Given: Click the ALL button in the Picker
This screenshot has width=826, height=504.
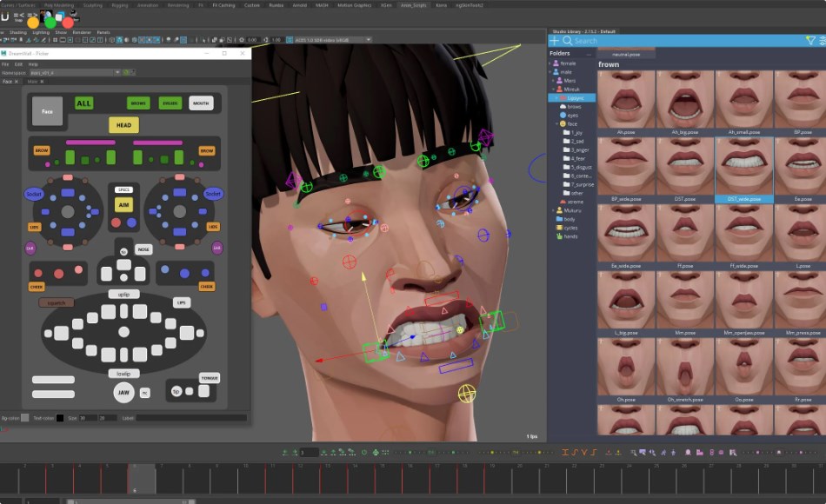Looking at the screenshot, I should tap(83, 103).
